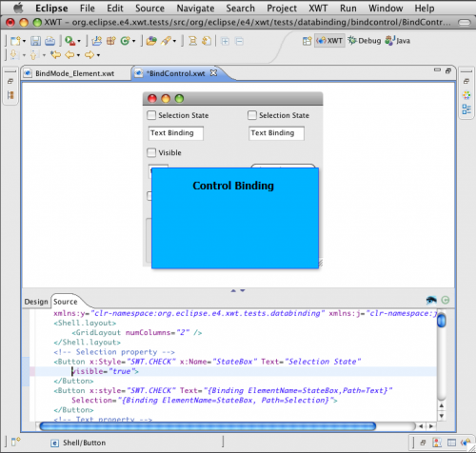Click the Run external tools icon

pyautogui.click(x=69, y=41)
